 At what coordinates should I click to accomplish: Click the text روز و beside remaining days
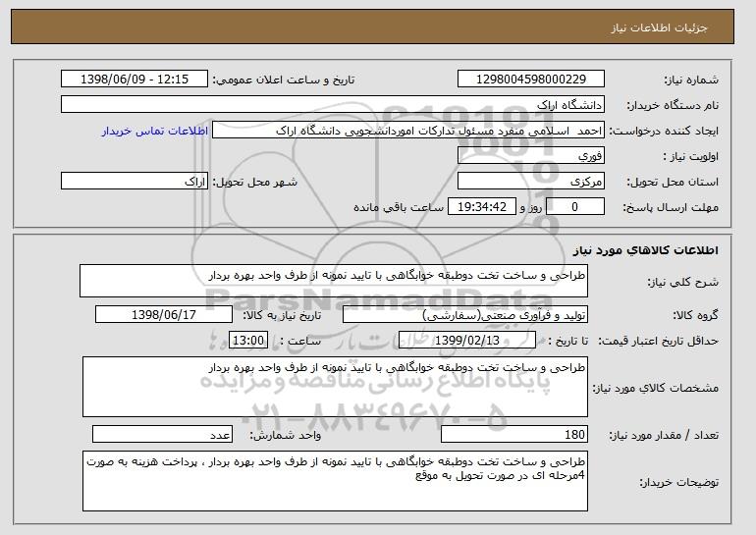(x=531, y=207)
